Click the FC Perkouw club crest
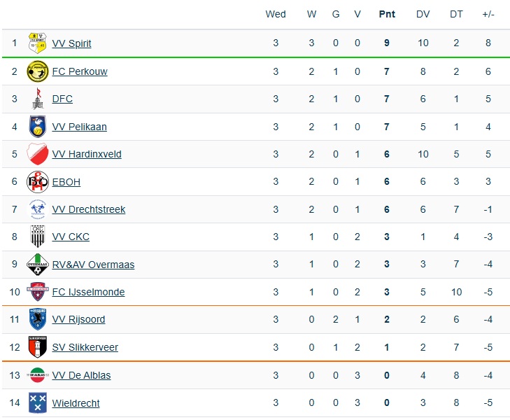Image resolution: width=510 pixels, height=420 pixels. coord(37,71)
